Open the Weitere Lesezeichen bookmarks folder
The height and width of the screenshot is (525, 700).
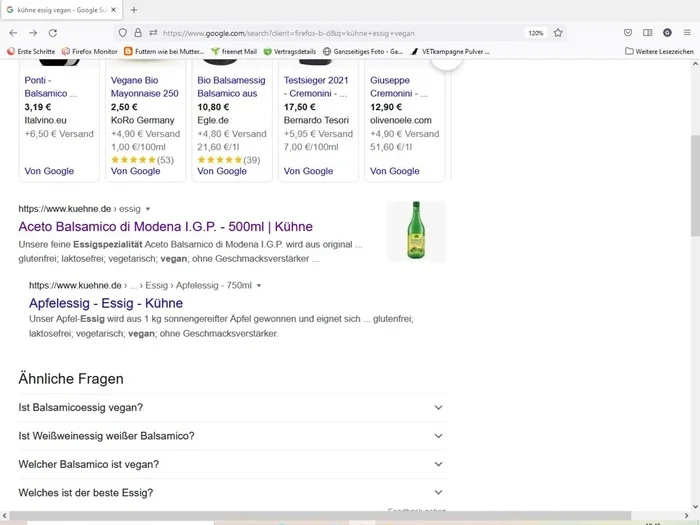click(659, 50)
